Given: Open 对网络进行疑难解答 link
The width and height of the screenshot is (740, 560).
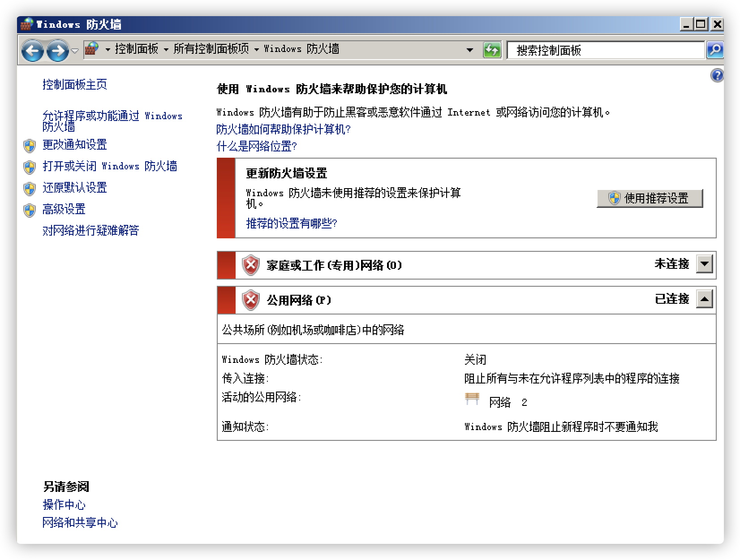Looking at the screenshot, I should 91,231.
